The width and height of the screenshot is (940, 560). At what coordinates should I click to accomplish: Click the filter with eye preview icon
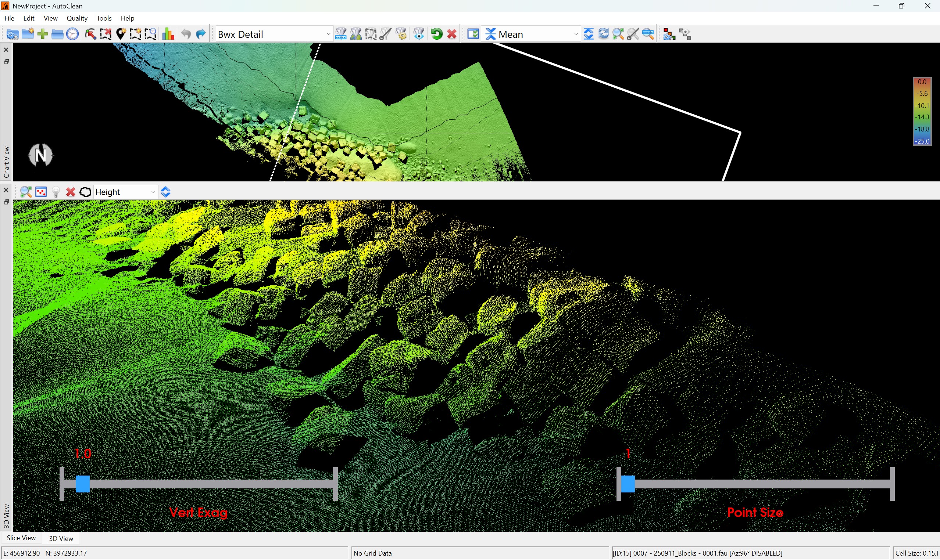[419, 35]
